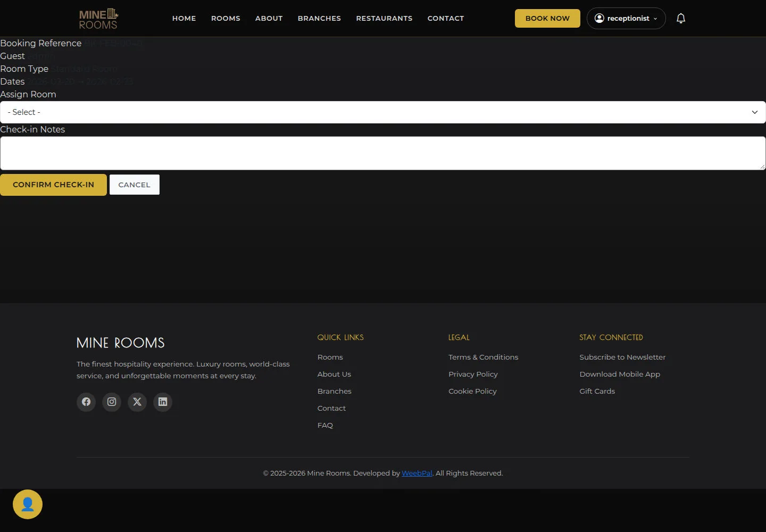Expand the Assign Room dropdown
This screenshot has height=532, width=766.
click(383, 112)
